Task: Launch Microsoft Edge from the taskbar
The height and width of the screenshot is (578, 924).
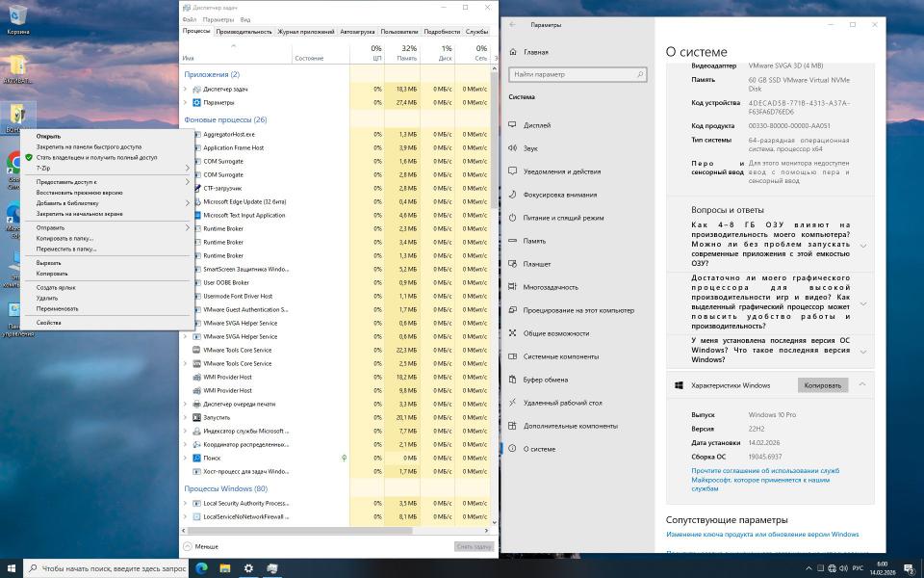Action: click(202, 568)
